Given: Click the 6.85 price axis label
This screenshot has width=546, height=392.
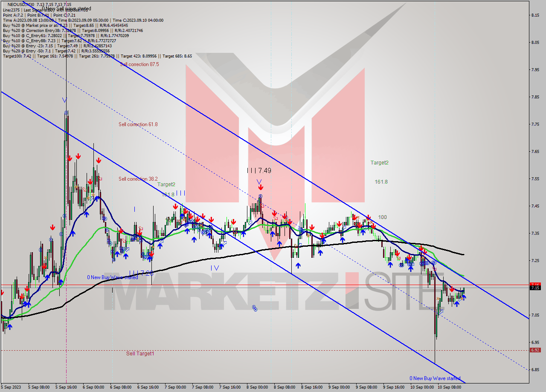Looking at the screenshot, I should [535, 369].
